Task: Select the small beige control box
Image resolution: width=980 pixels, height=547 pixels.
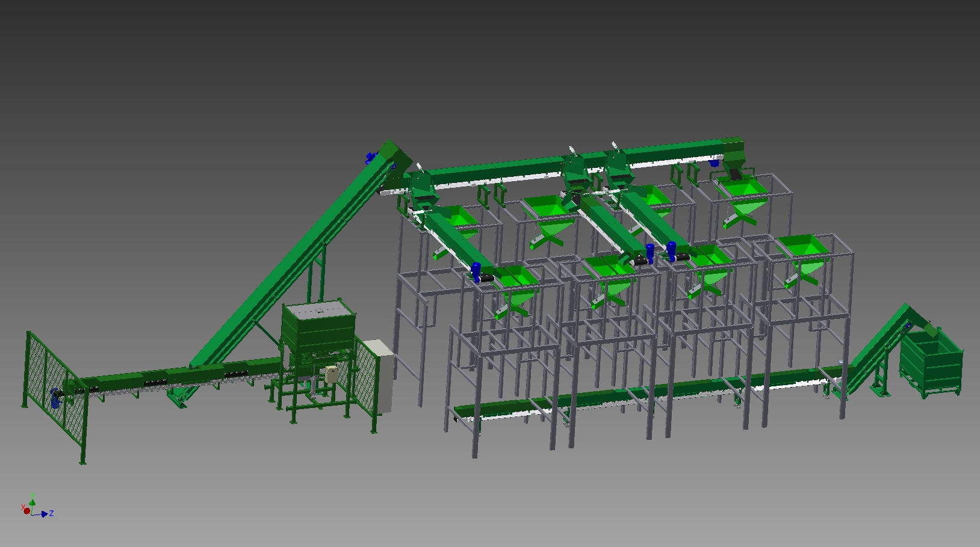Action: (x=332, y=374)
